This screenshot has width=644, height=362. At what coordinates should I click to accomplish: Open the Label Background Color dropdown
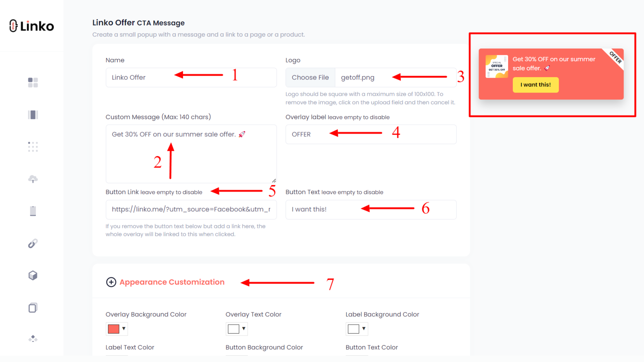(357, 329)
